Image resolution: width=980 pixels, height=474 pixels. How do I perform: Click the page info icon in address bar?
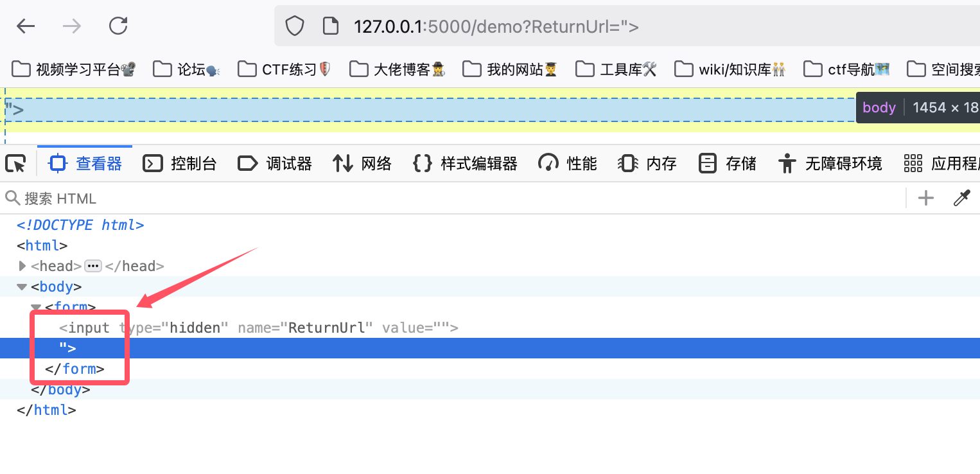(329, 26)
